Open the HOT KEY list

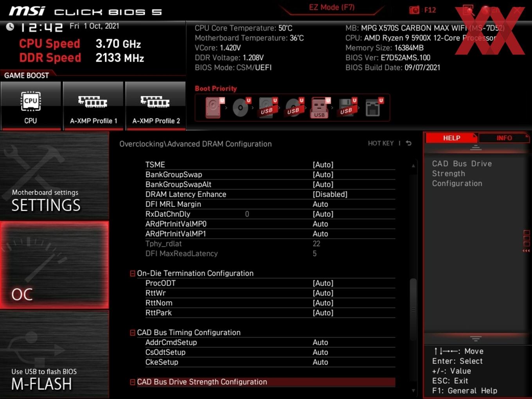381,143
